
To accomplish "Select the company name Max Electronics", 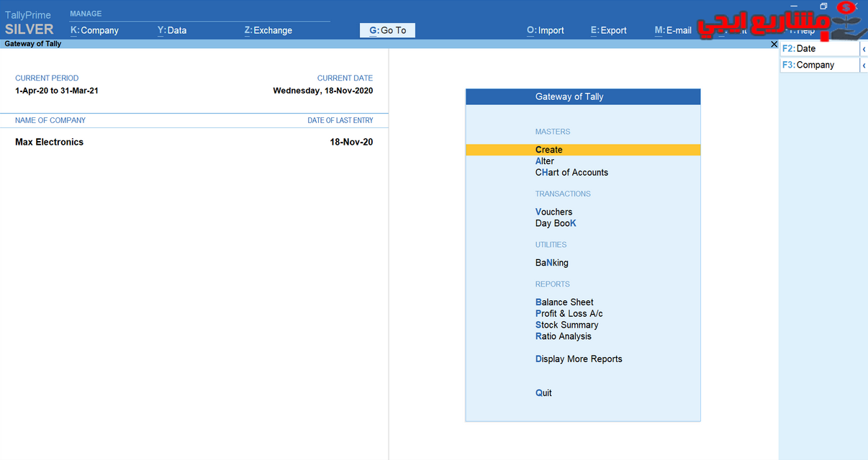I will point(49,143).
